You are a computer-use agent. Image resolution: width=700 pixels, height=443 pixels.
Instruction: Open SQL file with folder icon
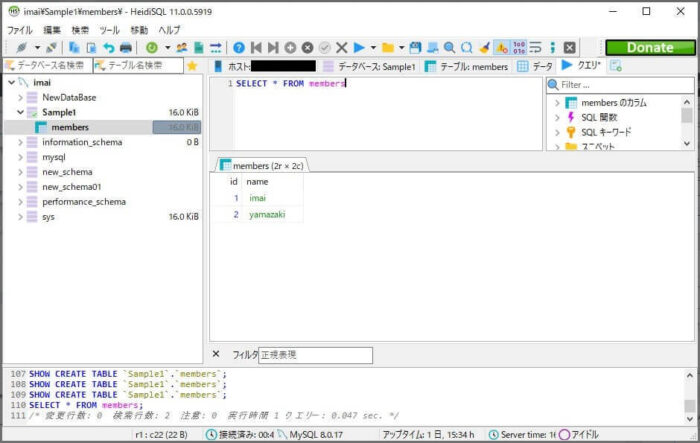click(388, 48)
